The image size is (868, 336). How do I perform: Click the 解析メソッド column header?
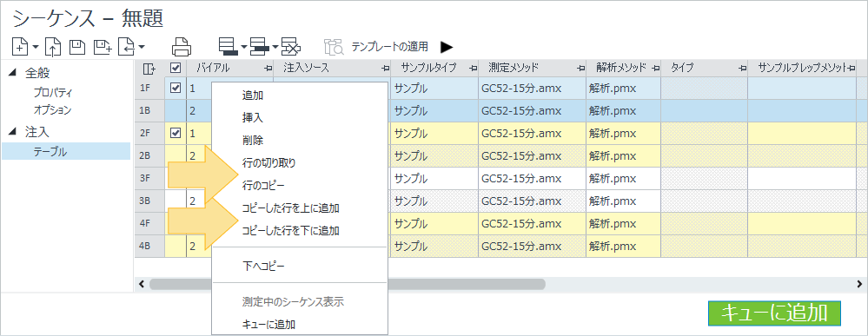[621, 68]
